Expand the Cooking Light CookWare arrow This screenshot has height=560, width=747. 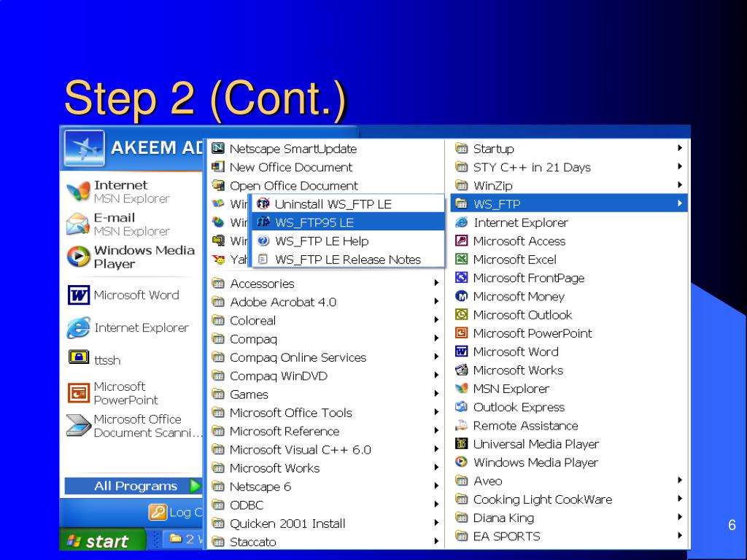[680, 499]
